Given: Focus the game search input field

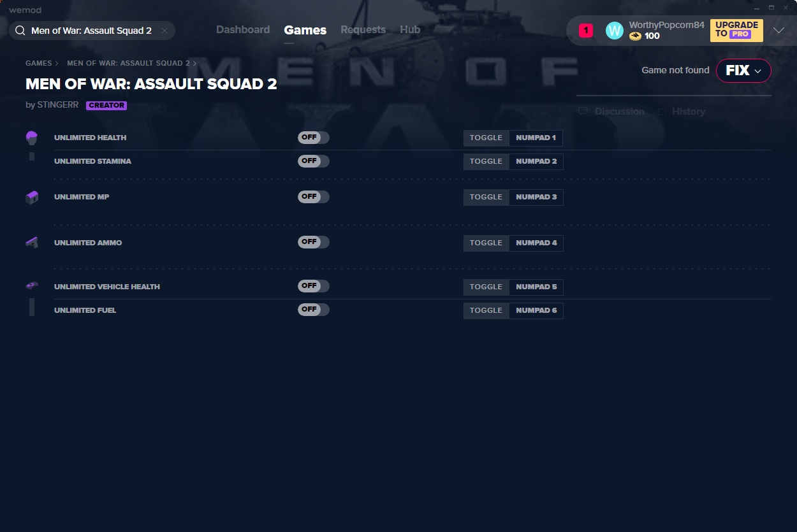Looking at the screenshot, I should tap(91, 31).
